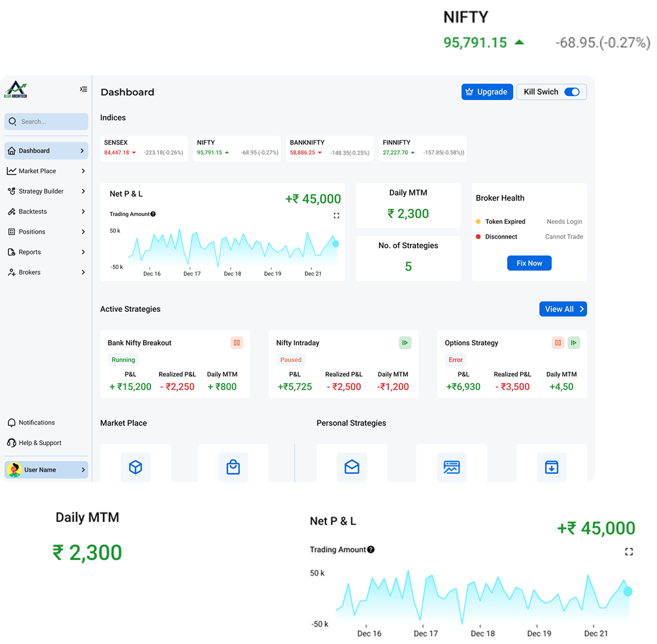Open the cube icon tile under Market Place

click(135, 467)
